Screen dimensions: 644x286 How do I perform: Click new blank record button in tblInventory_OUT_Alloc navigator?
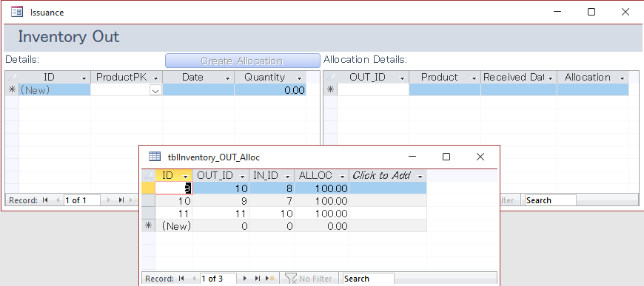pos(271,279)
